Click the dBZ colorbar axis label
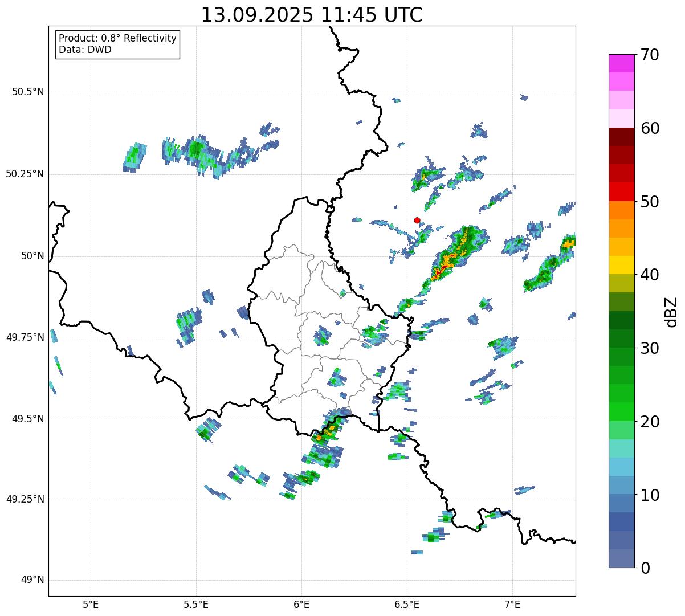685x616 pixels. [x=671, y=312]
